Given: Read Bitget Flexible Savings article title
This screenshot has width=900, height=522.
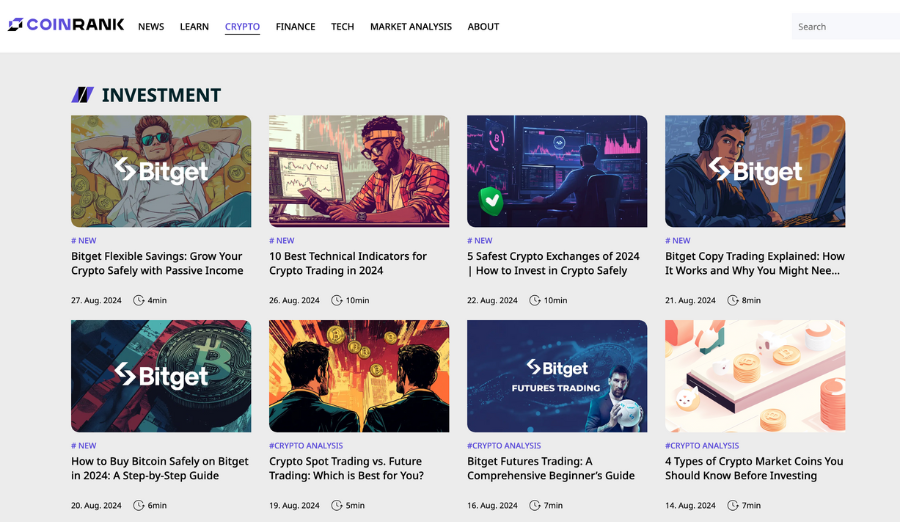Looking at the screenshot, I should pyautogui.click(x=157, y=264).
